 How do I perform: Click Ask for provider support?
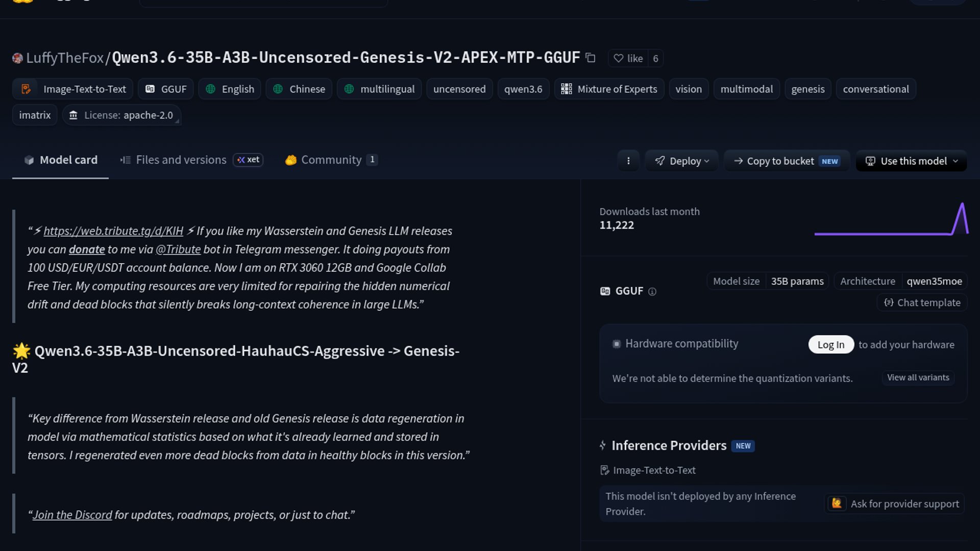pyautogui.click(x=894, y=504)
